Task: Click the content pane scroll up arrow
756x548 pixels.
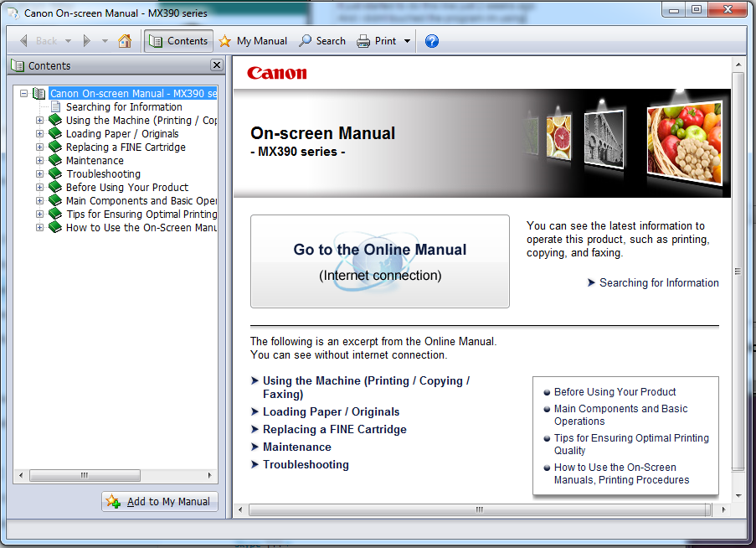Action: tap(738, 65)
